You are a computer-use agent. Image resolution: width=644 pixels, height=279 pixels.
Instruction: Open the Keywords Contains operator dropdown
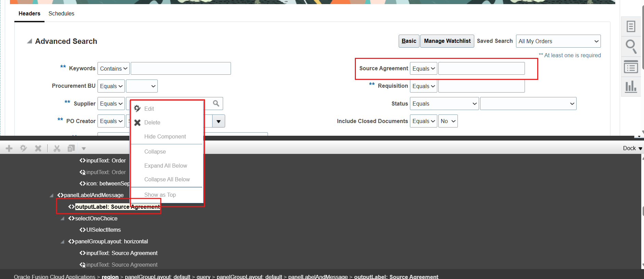(114, 69)
